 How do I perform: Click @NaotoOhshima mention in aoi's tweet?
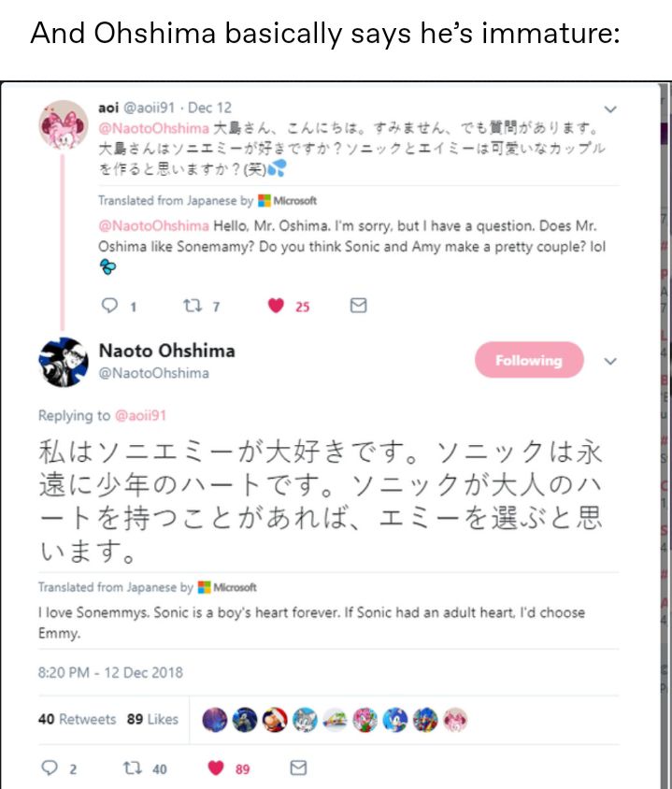coord(153,128)
